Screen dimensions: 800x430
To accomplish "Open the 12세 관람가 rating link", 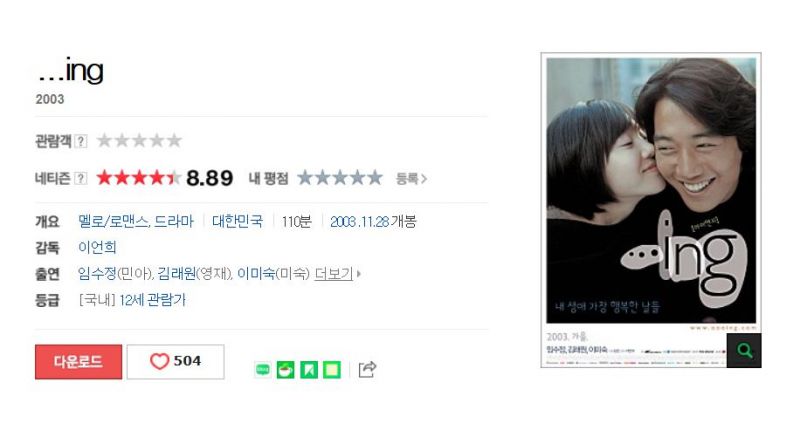I will 153,300.
